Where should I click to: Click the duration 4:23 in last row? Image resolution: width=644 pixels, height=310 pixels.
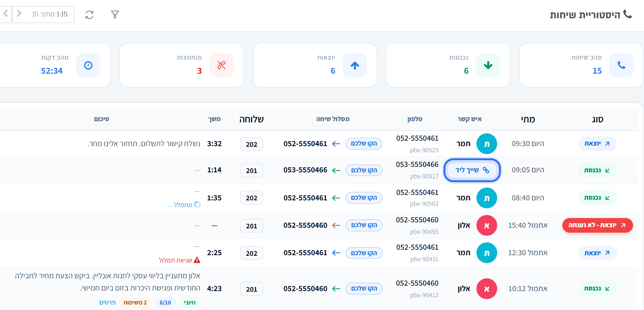pyautogui.click(x=214, y=289)
